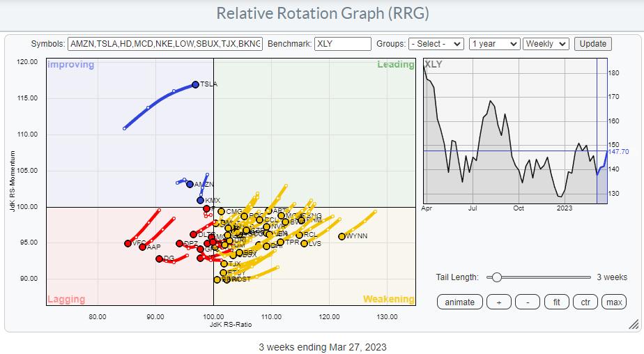Screen dimensions: 644x354
Task: Click into the Symbols input field
Action: click(x=165, y=43)
